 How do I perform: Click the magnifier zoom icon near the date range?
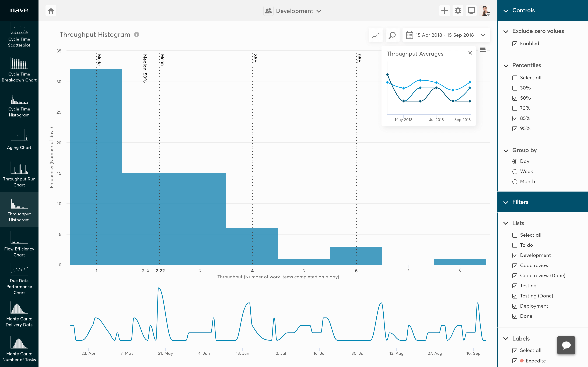[392, 35]
